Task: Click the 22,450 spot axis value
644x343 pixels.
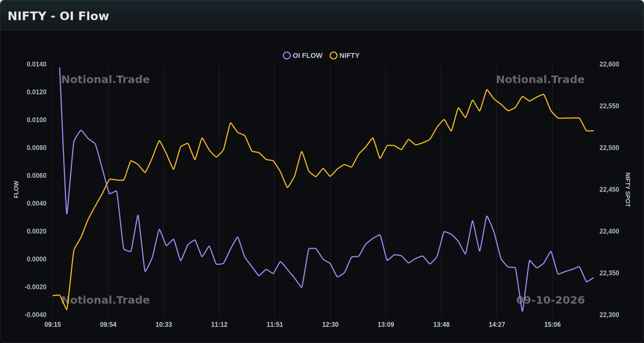Action: 609,190
